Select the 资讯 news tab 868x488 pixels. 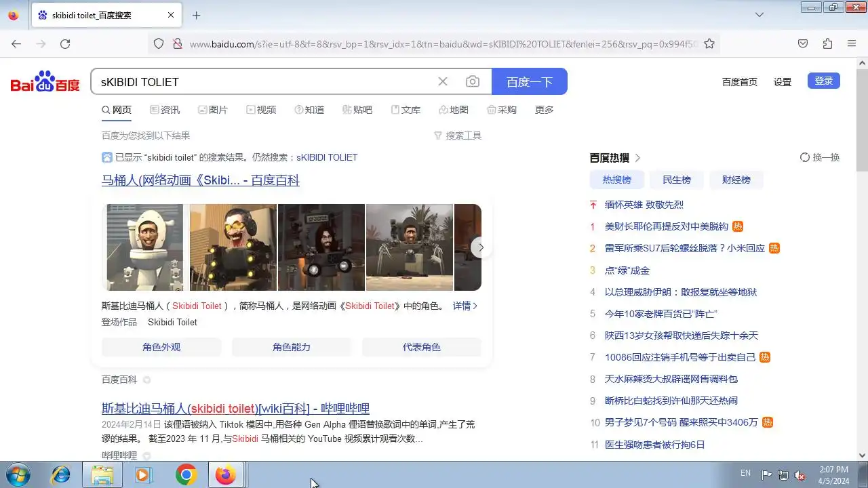point(165,110)
